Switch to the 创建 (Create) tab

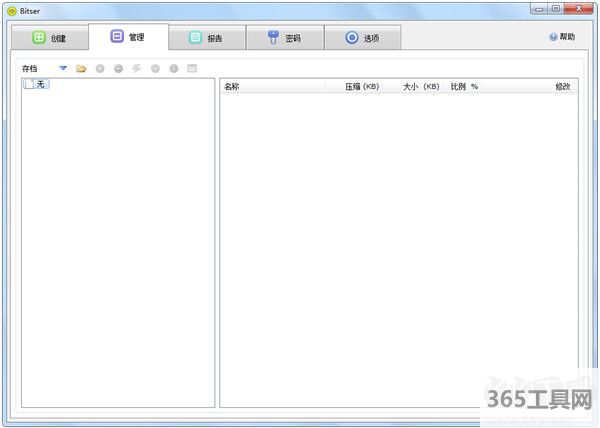click(x=49, y=38)
